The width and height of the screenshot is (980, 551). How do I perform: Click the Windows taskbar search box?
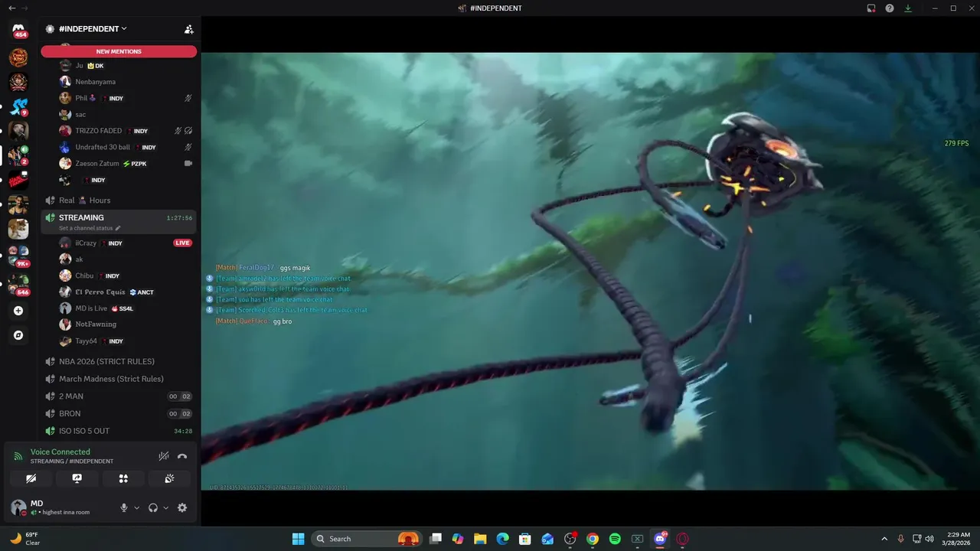coord(367,539)
